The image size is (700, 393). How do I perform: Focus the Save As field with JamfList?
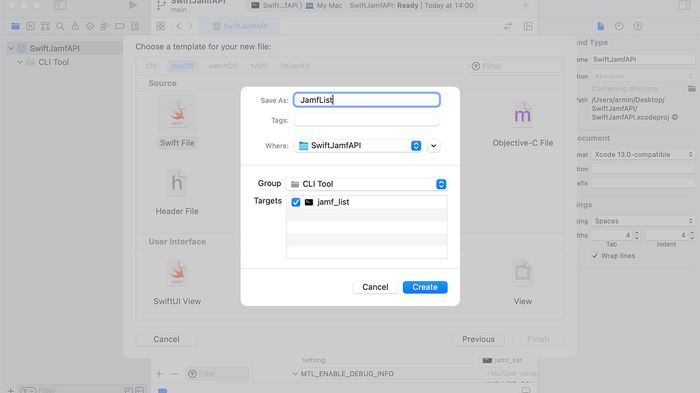pos(367,100)
